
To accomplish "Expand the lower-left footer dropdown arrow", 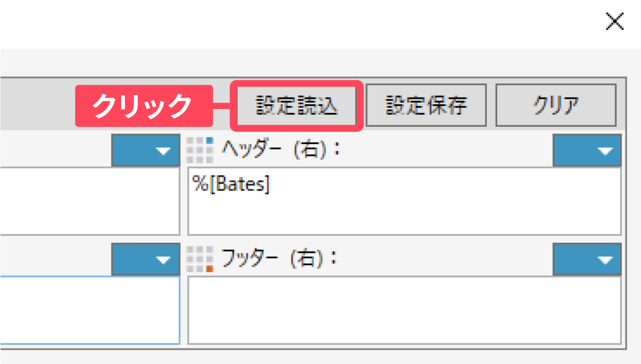I will (x=145, y=260).
